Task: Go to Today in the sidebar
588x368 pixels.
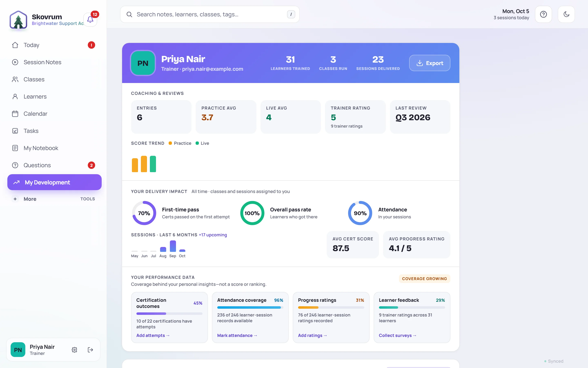Action: pos(55,45)
